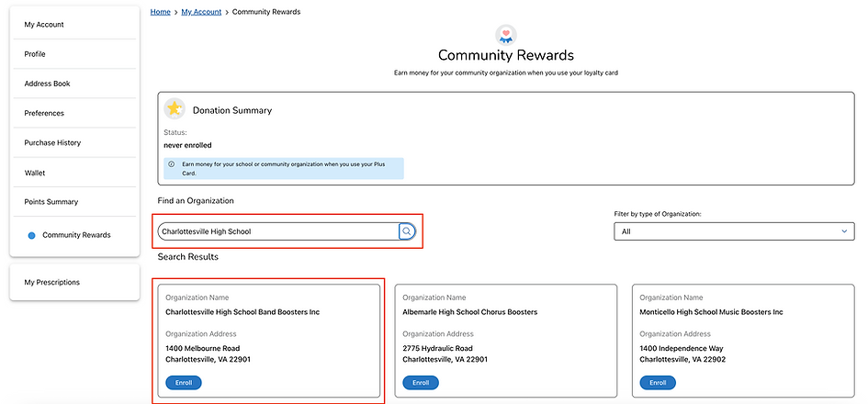The height and width of the screenshot is (404, 868).
Task: Click the Find an Organization search field
Action: coord(278,231)
